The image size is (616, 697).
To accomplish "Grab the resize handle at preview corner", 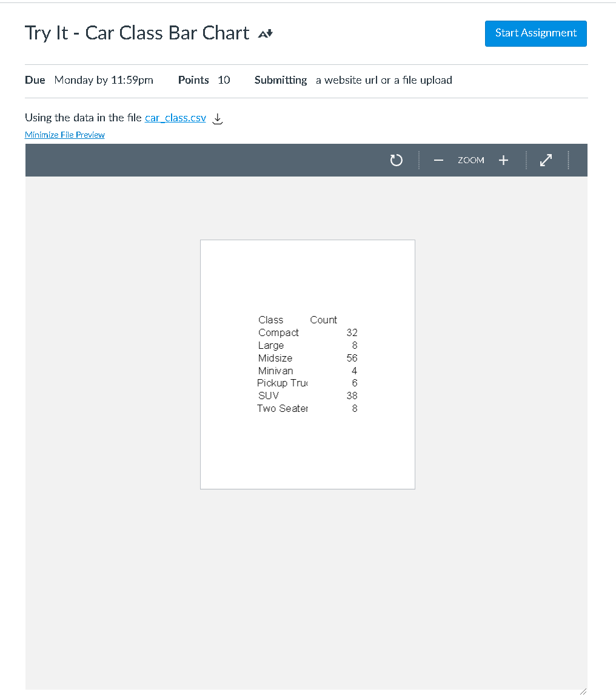I will (x=583, y=690).
